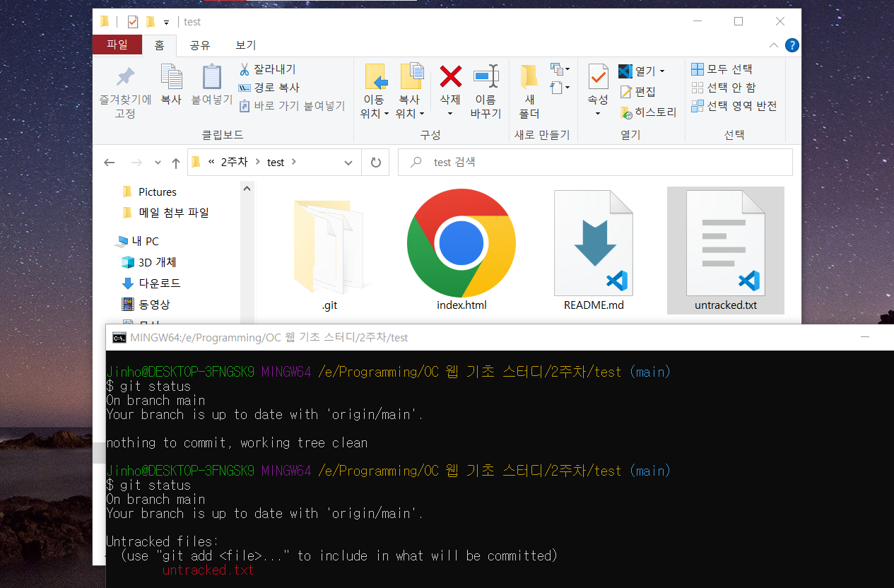The width and height of the screenshot is (894, 588).
Task: Click the Edit (편집) button
Action: [637, 92]
